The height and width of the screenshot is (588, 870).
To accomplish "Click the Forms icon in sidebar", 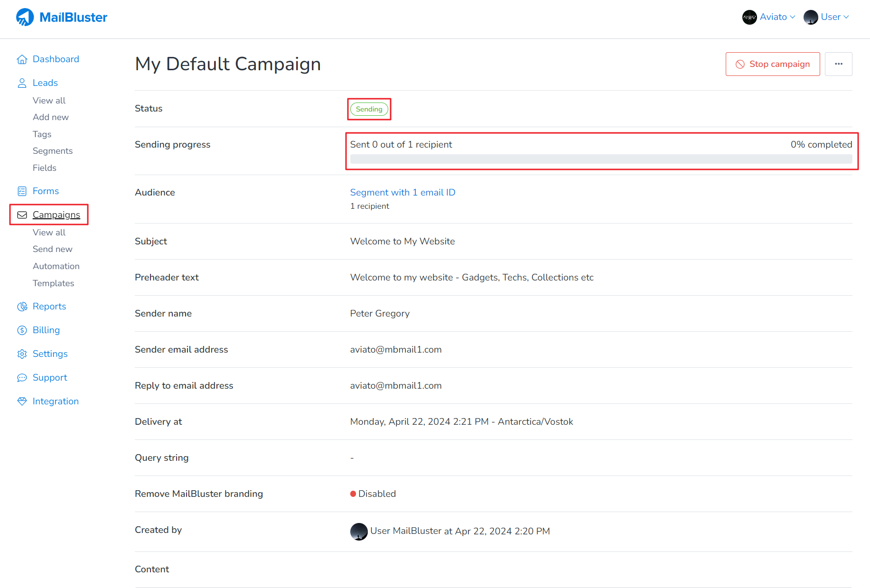I will (22, 191).
